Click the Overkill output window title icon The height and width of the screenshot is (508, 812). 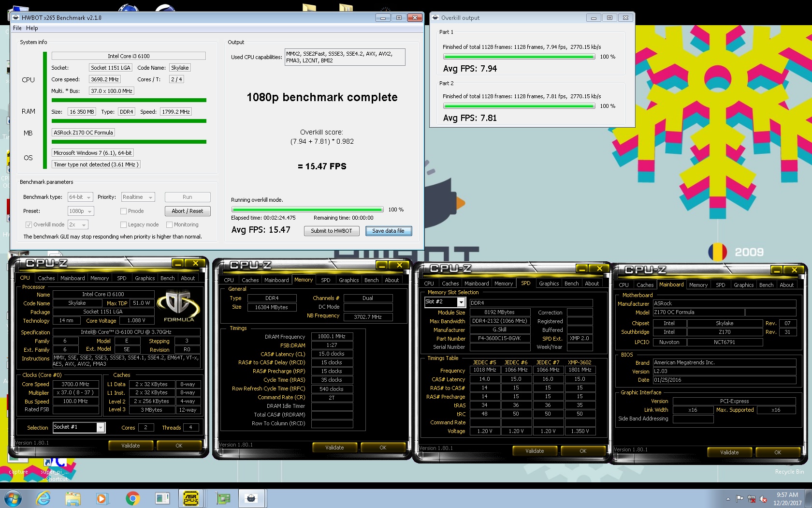click(435, 17)
